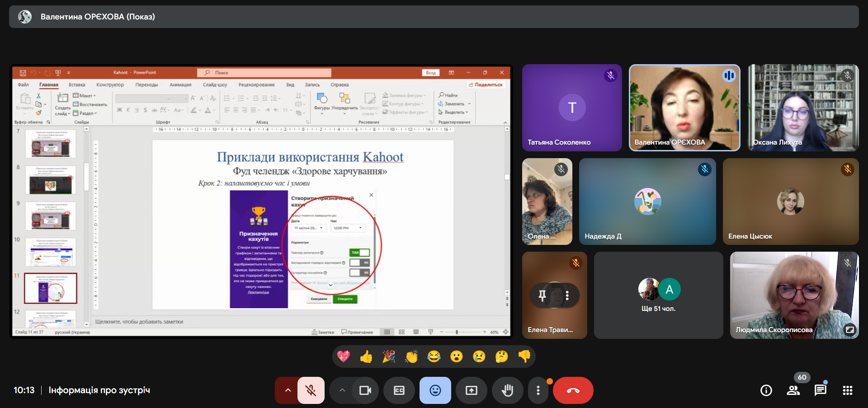Click meeting info text Інформація про зустріч

tap(99, 390)
